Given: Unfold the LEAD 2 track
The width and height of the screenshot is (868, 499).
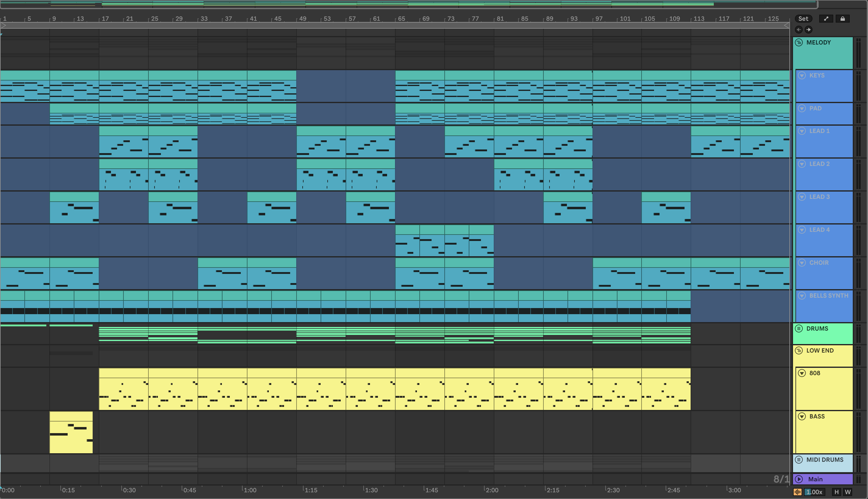Looking at the screenshot, I should 802,164.
